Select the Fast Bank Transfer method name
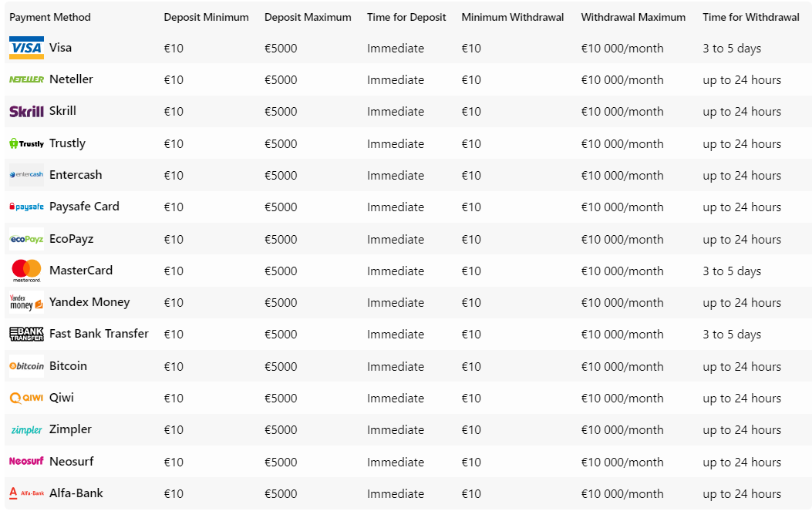The image size is (812, 518). 99,334
